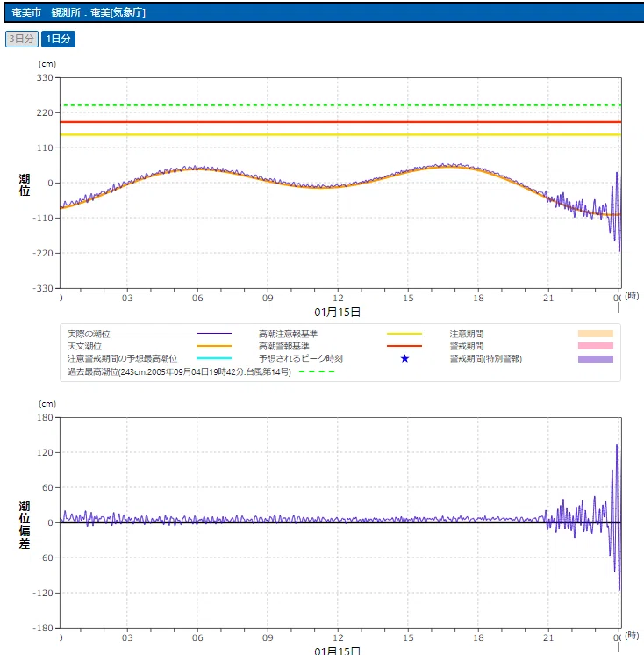Click the 天文潮位 legend label
644x655 pixels.
click(x=84, y=346)
